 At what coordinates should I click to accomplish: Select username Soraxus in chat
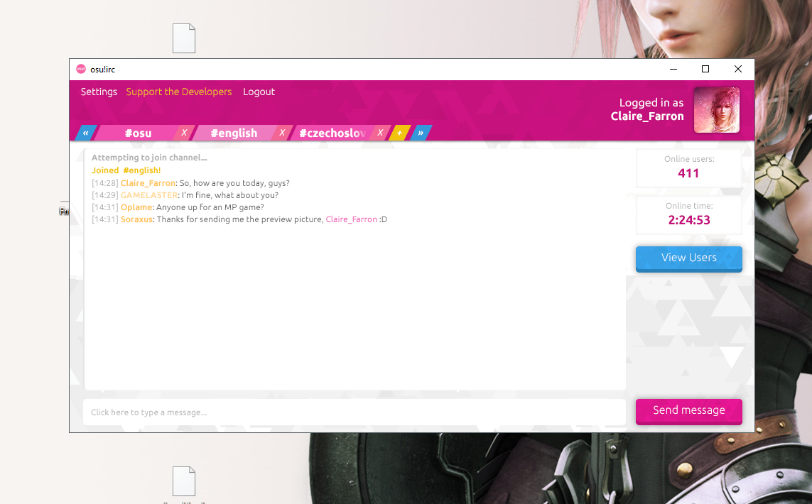tap(136, 219)
